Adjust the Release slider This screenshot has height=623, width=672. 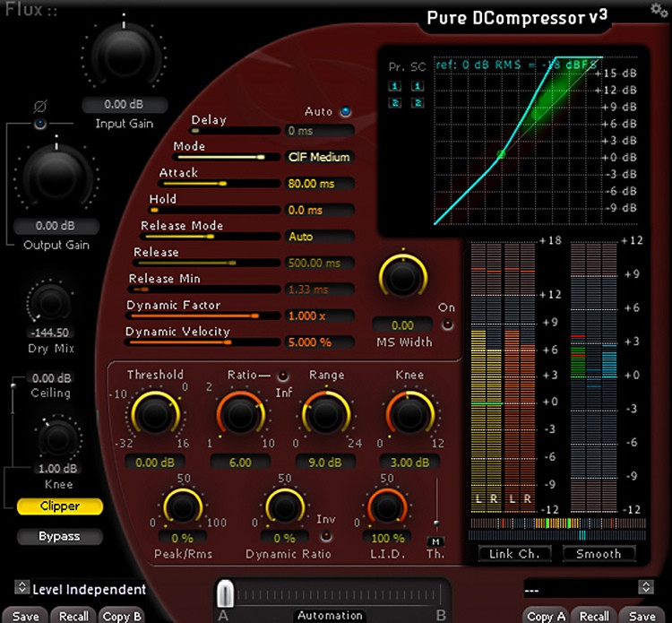click(208, 263)
